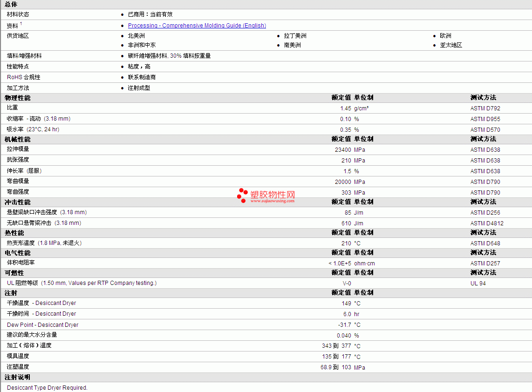The image size is (532, 392).
Task: Select flexural modulus value 20000
Action: click(343, 182)
